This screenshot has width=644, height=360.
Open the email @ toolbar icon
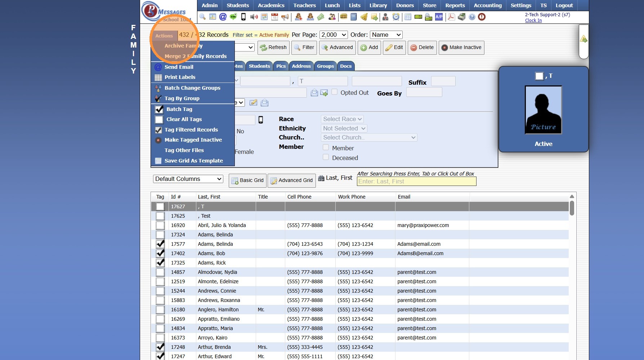pyautogui.click(x=223, y=17)
